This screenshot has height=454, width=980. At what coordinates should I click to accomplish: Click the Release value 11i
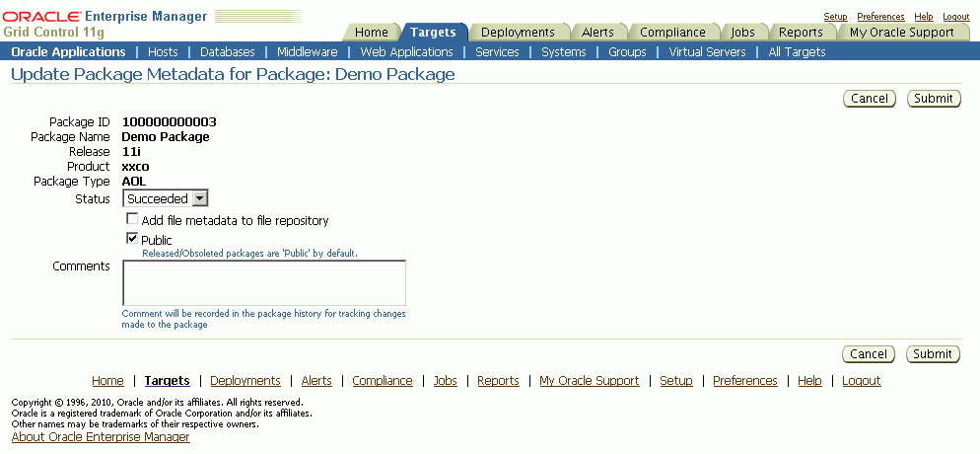coord(131,152)
